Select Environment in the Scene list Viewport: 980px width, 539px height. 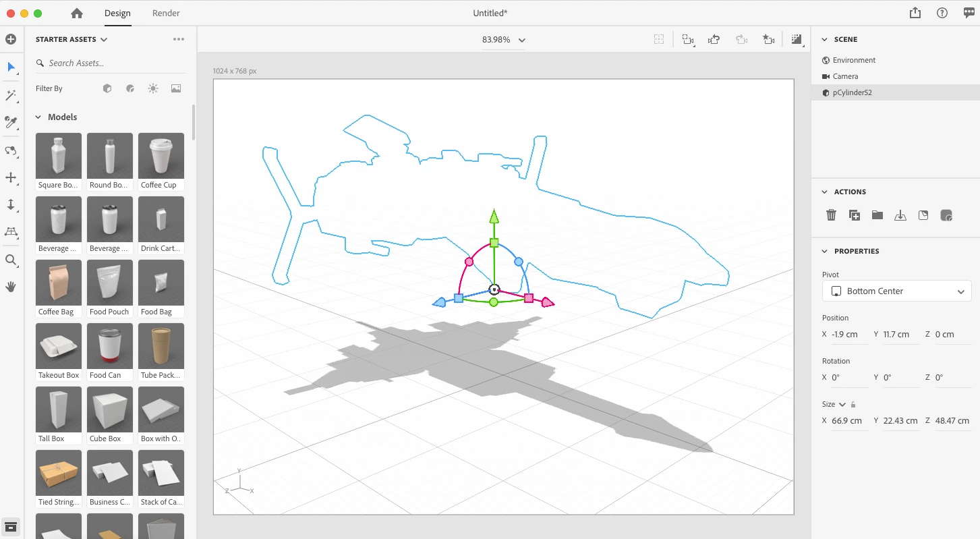coord(895,60)
